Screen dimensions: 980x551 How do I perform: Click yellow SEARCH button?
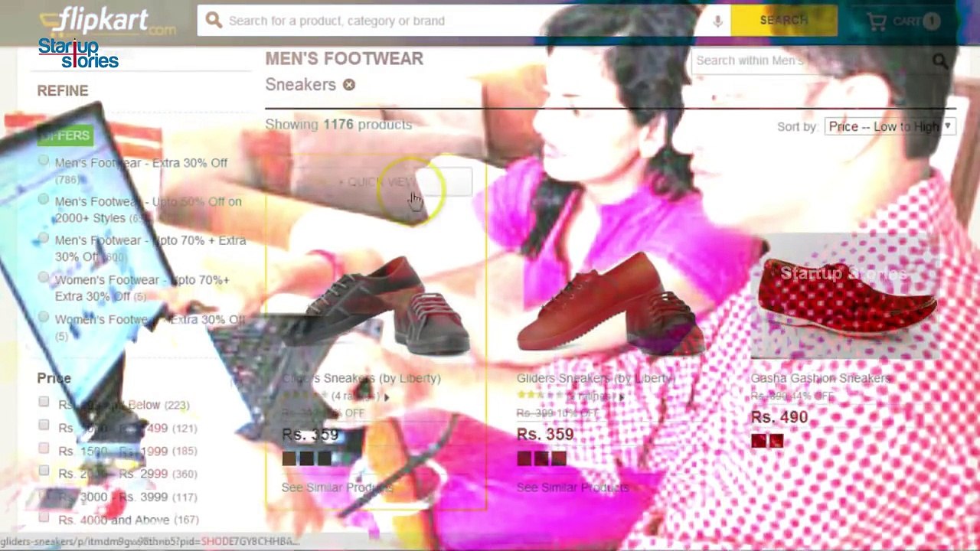click(784, 21)
